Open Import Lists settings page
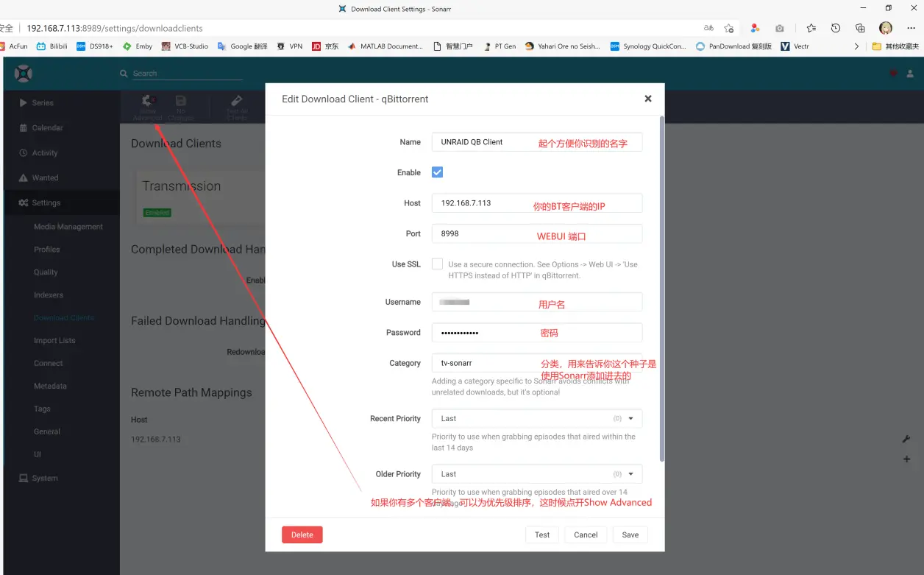 pos(54,341)
